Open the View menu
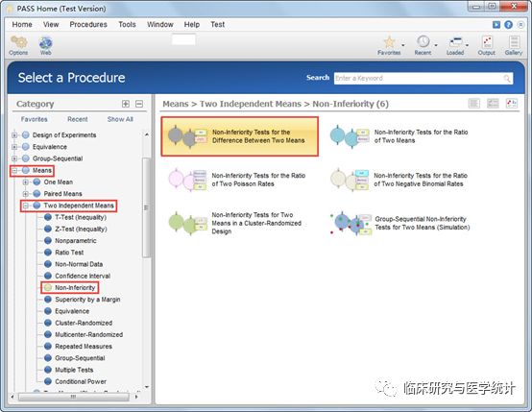 (x=51, y=24)
